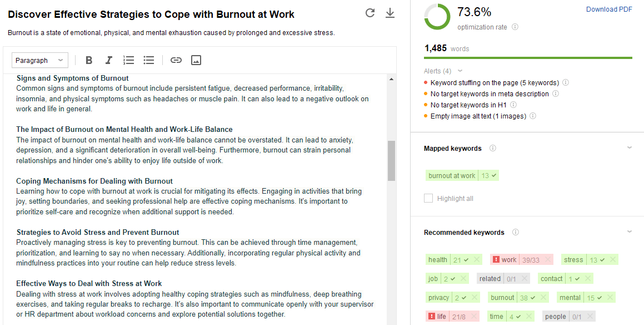Select the 'burnout at work' mapped keyword

point(462,176)
